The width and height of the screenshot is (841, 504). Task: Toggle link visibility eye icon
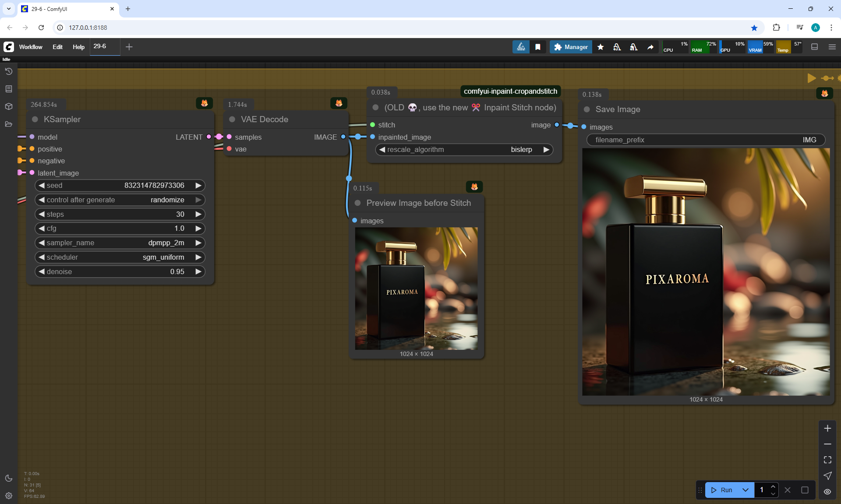(x=827, y=491)
